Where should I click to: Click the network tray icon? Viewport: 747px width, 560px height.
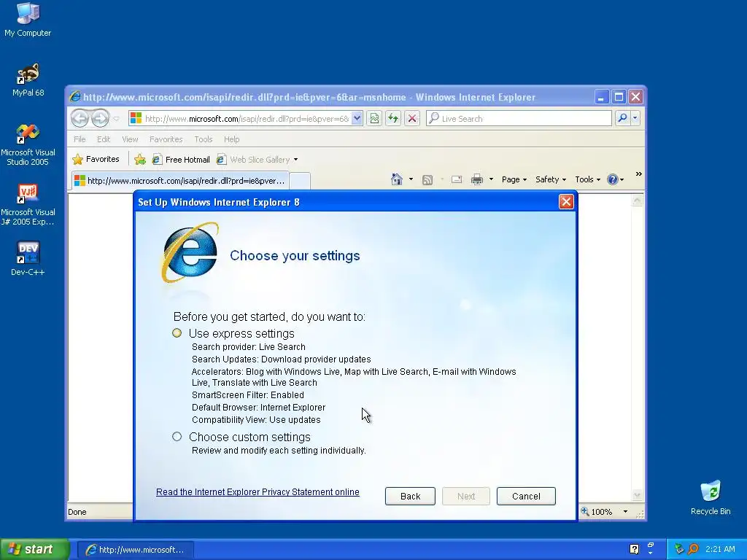679,549
